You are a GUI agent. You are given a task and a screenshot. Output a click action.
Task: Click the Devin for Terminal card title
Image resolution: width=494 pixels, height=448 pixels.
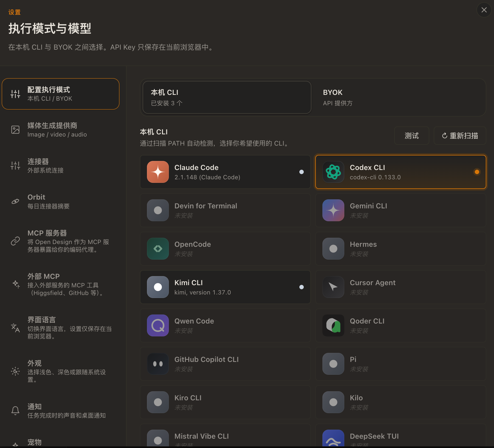pyautogui.click(x=206, y=206)
